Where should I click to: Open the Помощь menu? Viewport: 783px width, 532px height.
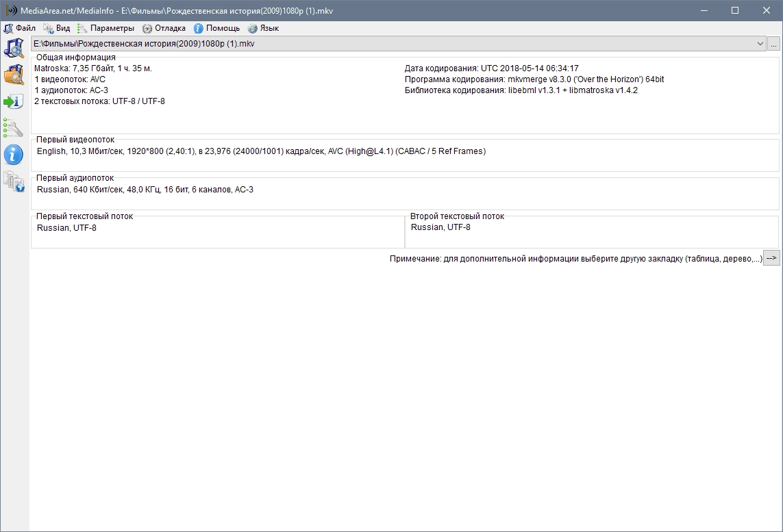tap(216, 28)
